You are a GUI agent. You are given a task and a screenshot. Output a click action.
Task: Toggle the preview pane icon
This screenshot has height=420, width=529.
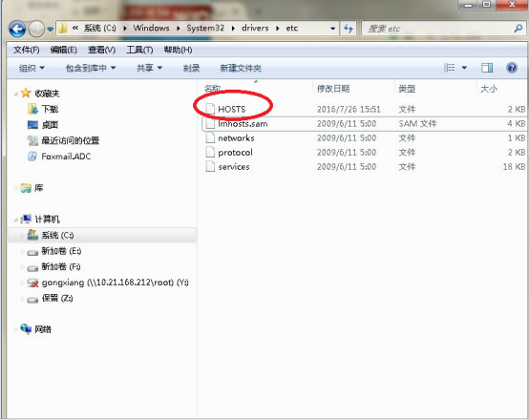(487, 68)
